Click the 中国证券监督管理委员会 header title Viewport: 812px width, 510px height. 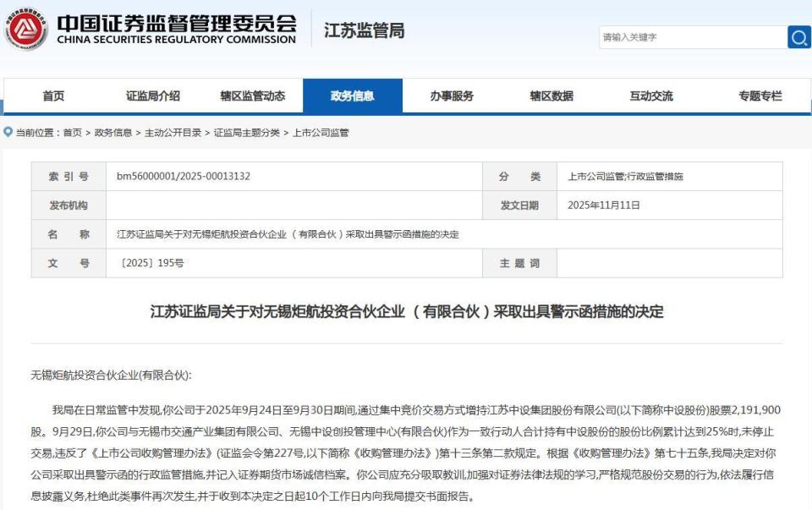[178, 22]
